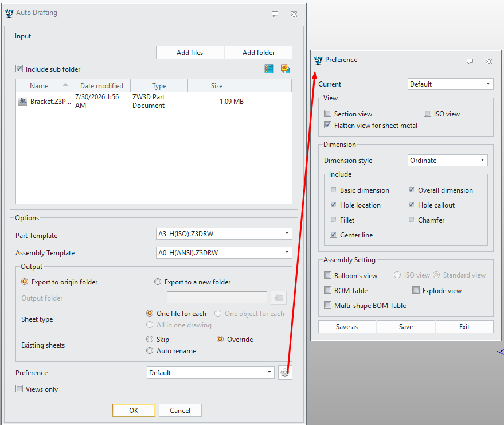
Task: Close the Preference window
Action: 489,61
